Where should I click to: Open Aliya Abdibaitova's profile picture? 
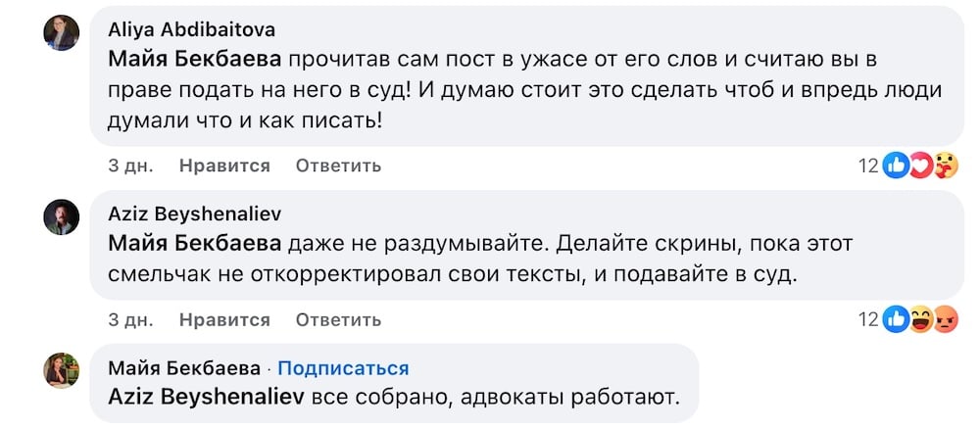pyautogui.click(x=61, y=32)
